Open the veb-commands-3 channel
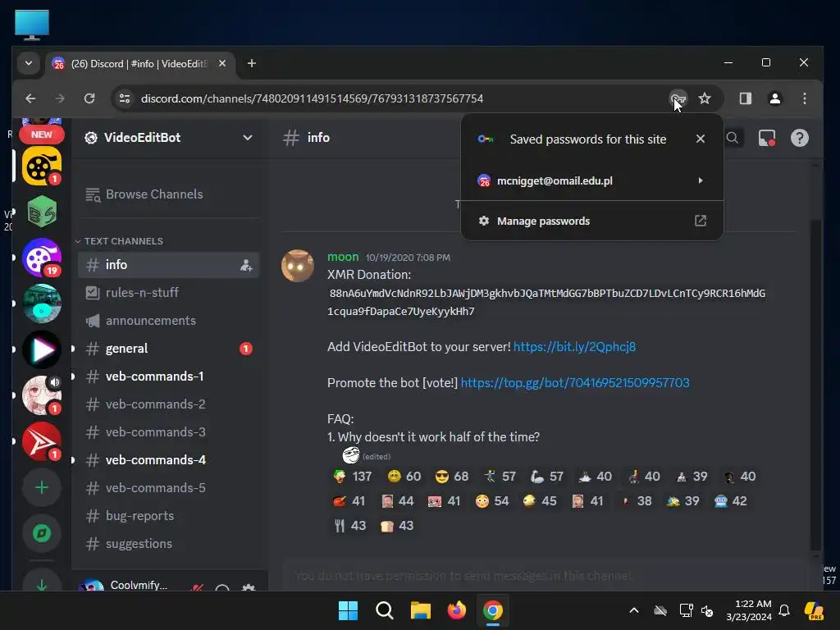Image resolution: width=840 pixels, height=630 pixels. tap(169, 432)
